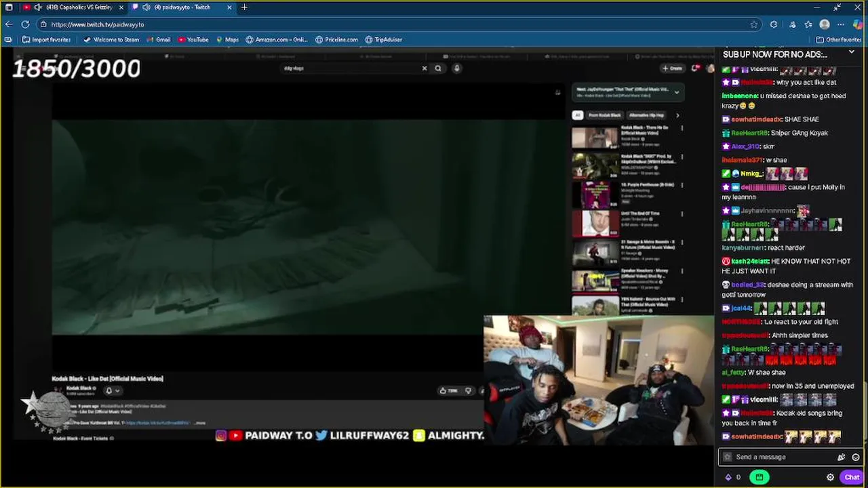Open Bits menu beside chat input
868x488 pixels.
click(x=732, y=477)
